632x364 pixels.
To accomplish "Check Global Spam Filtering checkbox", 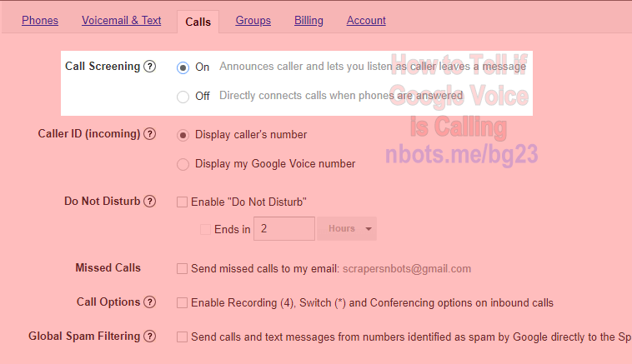I will (183, 337).
